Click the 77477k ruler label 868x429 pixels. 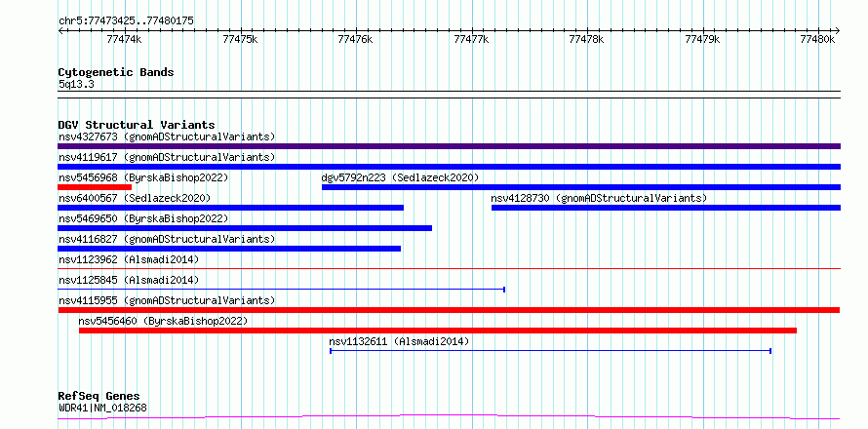click(472, 39)
